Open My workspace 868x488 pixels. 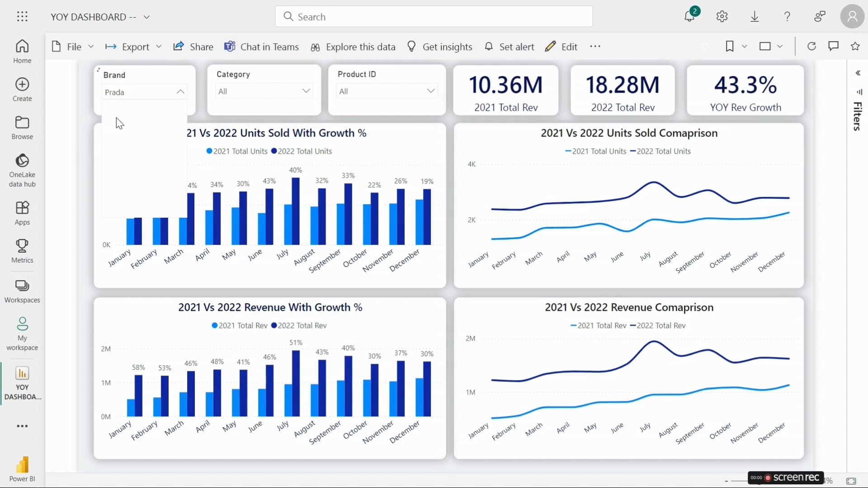click(22, 333)
